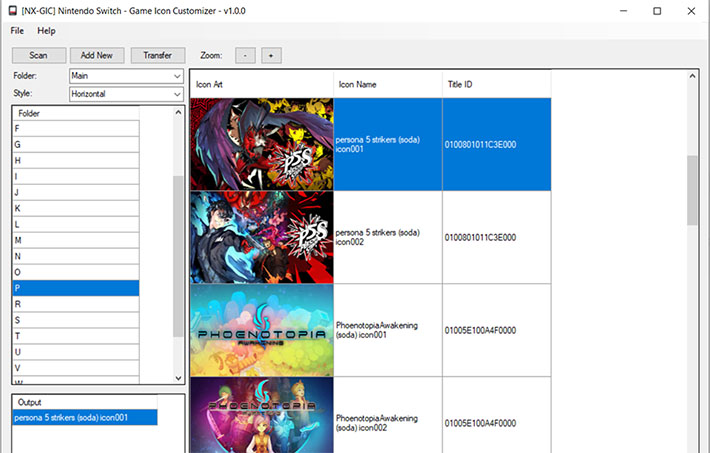Select folder U in the list

[76, 352]
